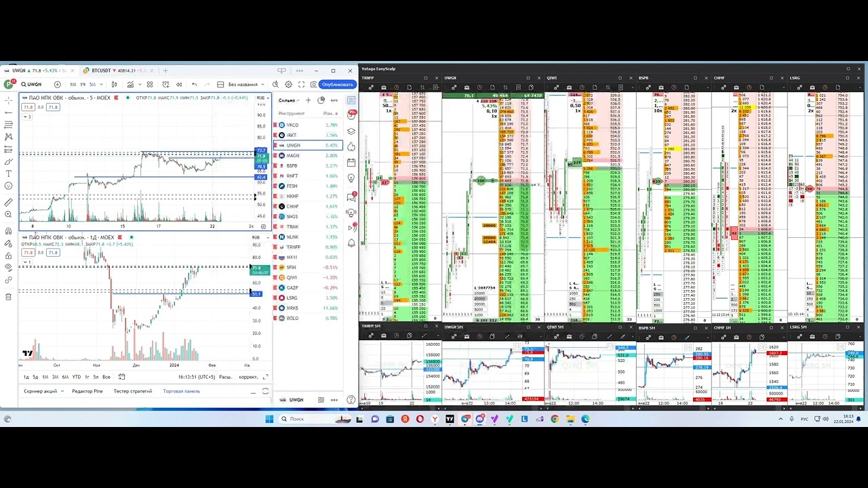Toggle the Расш. extended hours setting

coord(225,377)
